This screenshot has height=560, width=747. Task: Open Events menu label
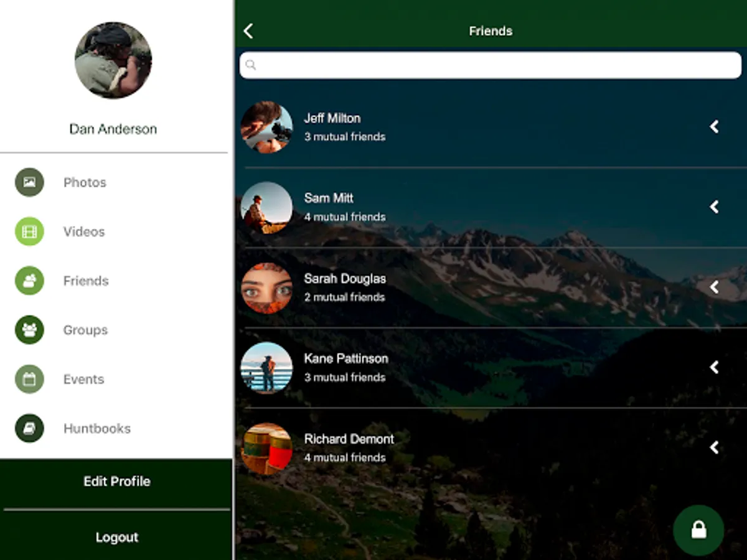pos(83,379)
